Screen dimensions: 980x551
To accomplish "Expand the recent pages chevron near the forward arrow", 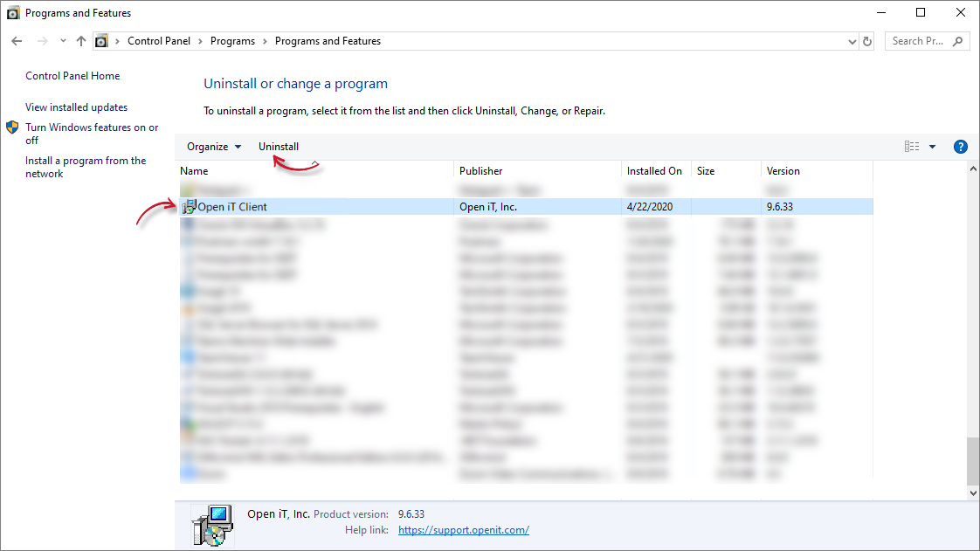I will click(62, 40).
